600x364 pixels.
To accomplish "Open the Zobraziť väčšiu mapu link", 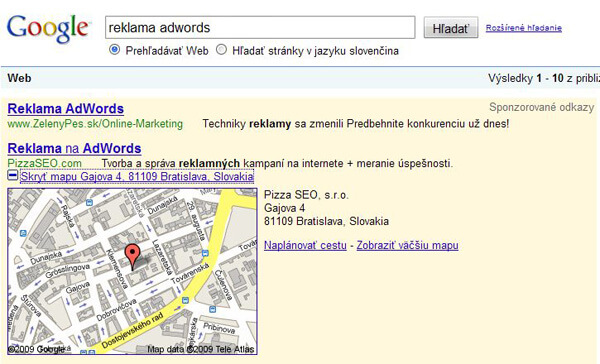I will pyautogui.click(x=408, y=245).
